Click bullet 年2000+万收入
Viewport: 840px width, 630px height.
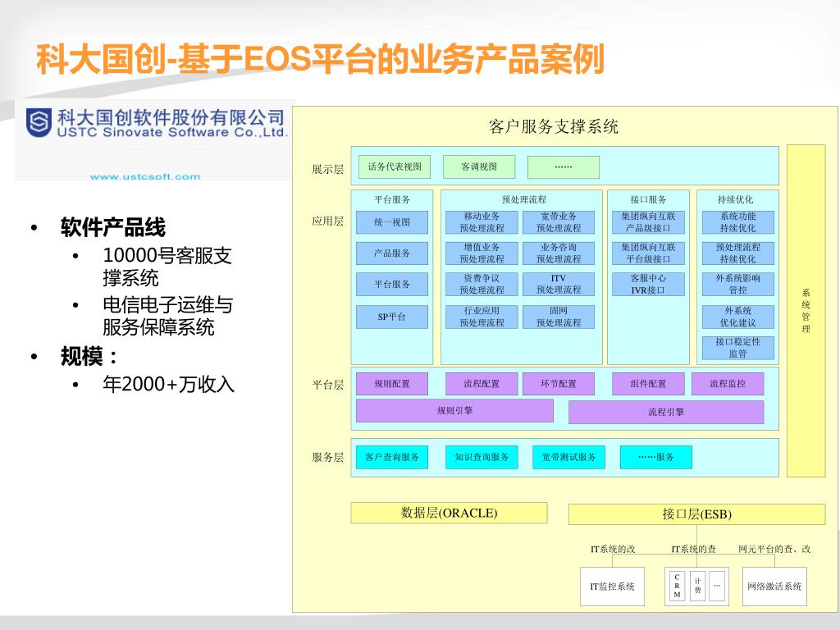[x=169, y=384]
